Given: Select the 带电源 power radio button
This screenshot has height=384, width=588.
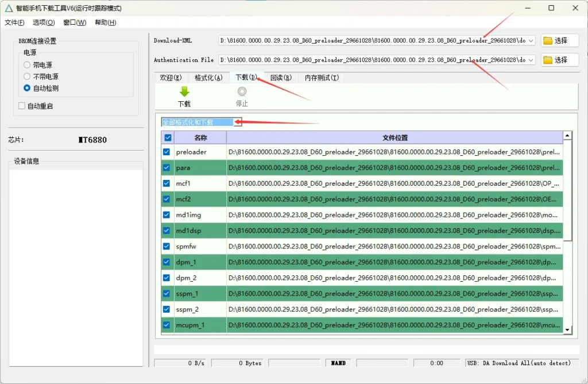Looking at the screenshot, I should click(x=27, y=65).
